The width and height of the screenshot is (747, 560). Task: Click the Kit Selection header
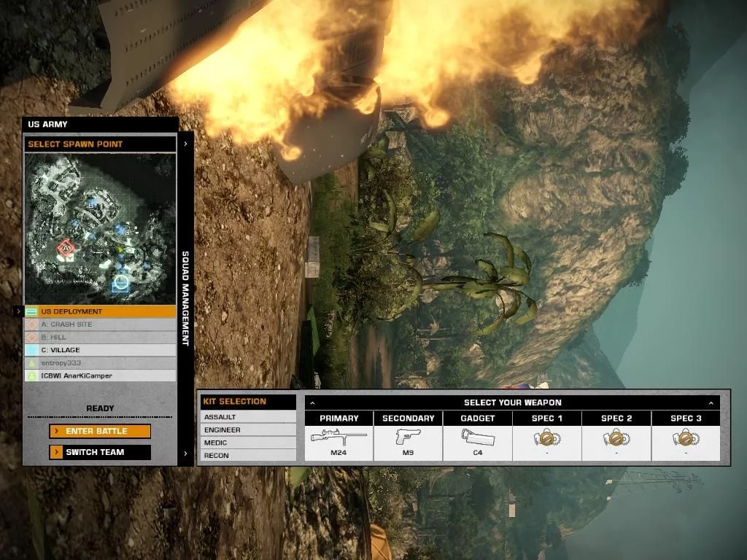pyautogui.click(x=248, y=402)
